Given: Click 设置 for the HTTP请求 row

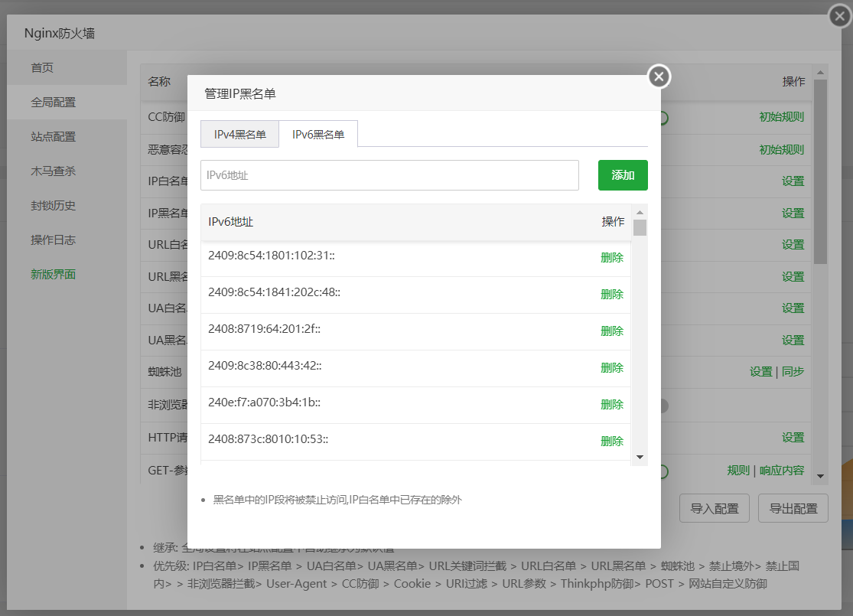Looking at the screenshot, I should pos(793,438).
